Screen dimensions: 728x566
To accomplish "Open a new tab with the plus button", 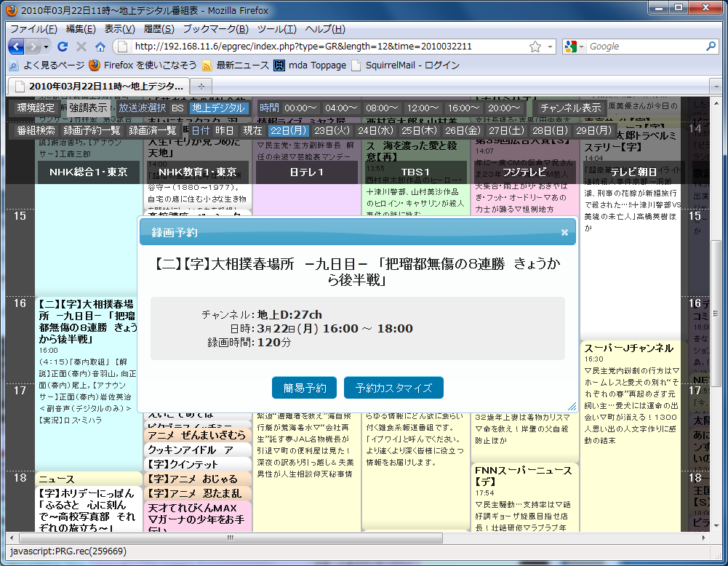I will click(x=201, y=87).
